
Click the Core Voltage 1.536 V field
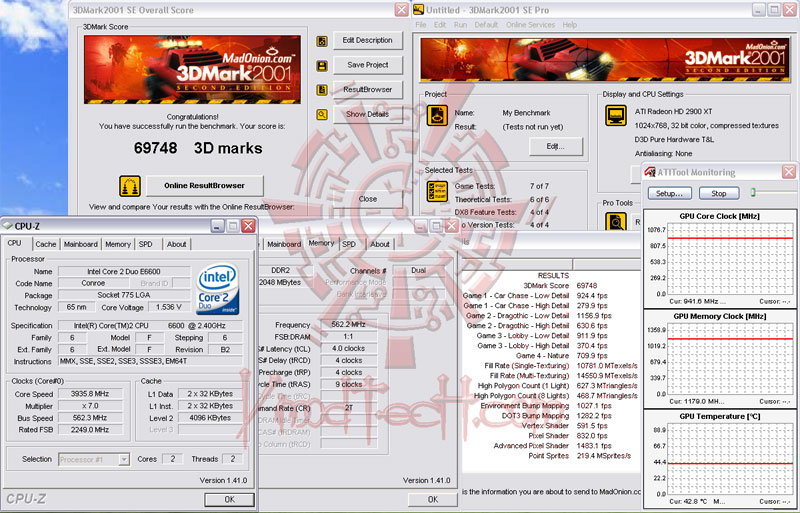(x=169, y=307)
